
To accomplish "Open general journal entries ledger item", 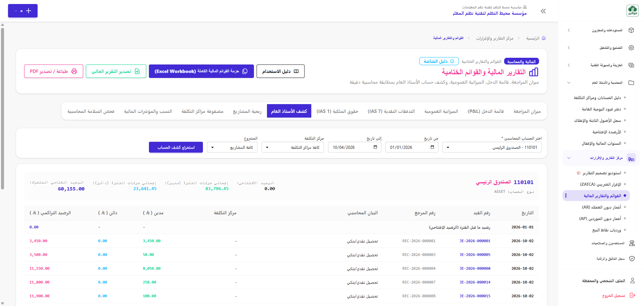I will point(601,109).
